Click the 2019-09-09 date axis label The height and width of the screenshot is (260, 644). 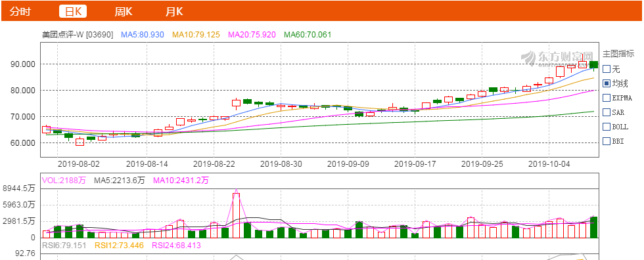point(348,163)
